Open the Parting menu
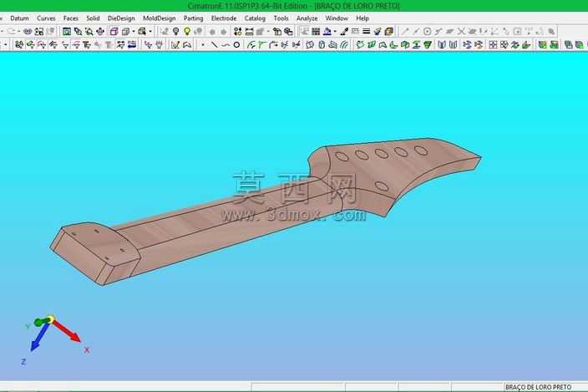 pyautogui.click(x=193, y=18)
